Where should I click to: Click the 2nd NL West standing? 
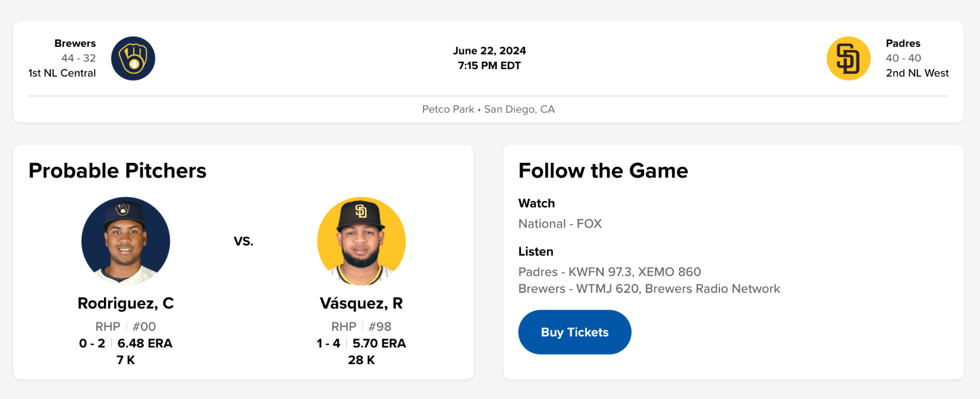(x=917, y=73)
